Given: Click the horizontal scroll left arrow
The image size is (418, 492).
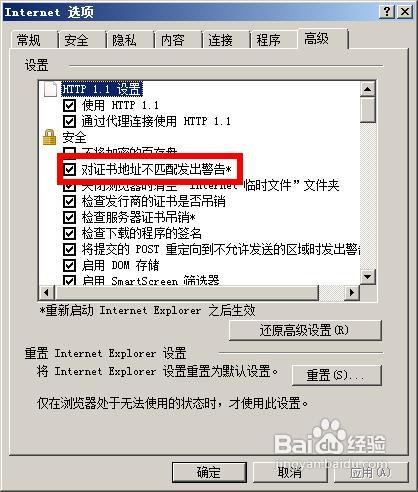Looking at the screenshot, I should tap(47, 293).
